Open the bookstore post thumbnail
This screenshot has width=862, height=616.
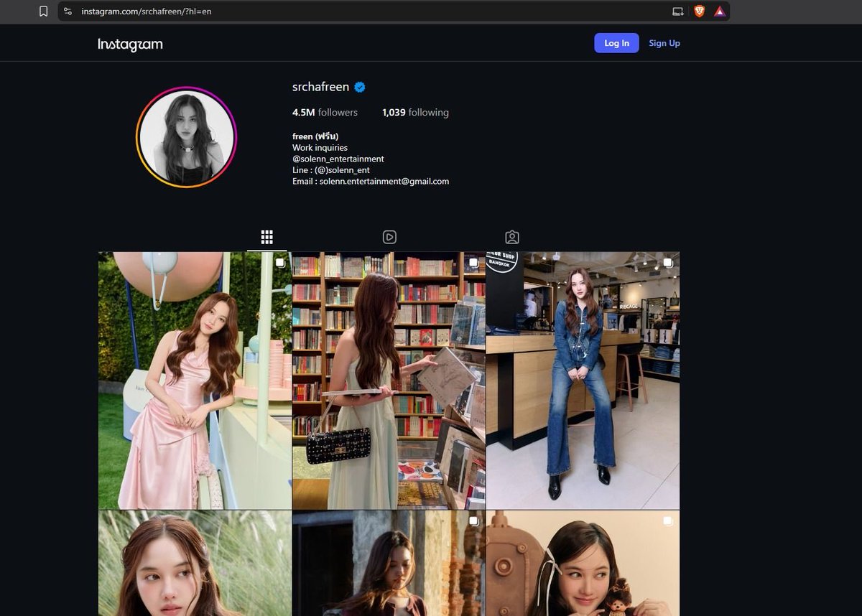(x=389, y=381)
